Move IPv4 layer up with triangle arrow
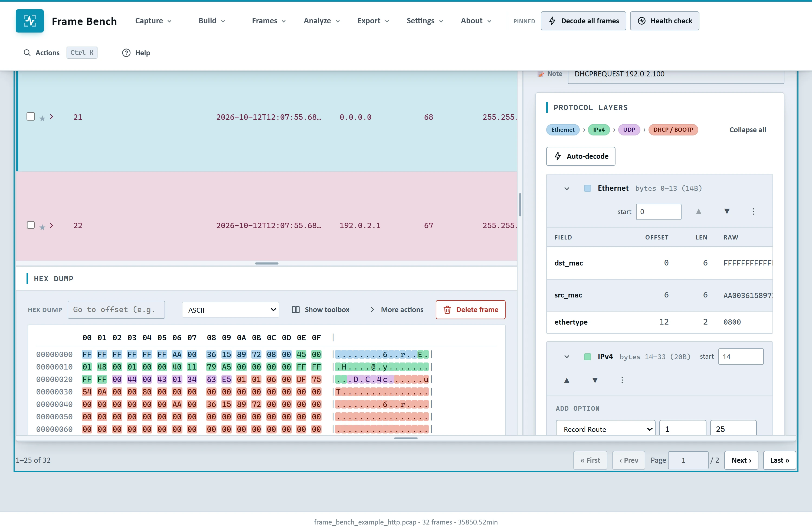This screenshot has height=531, width=812. pos(567,380)
